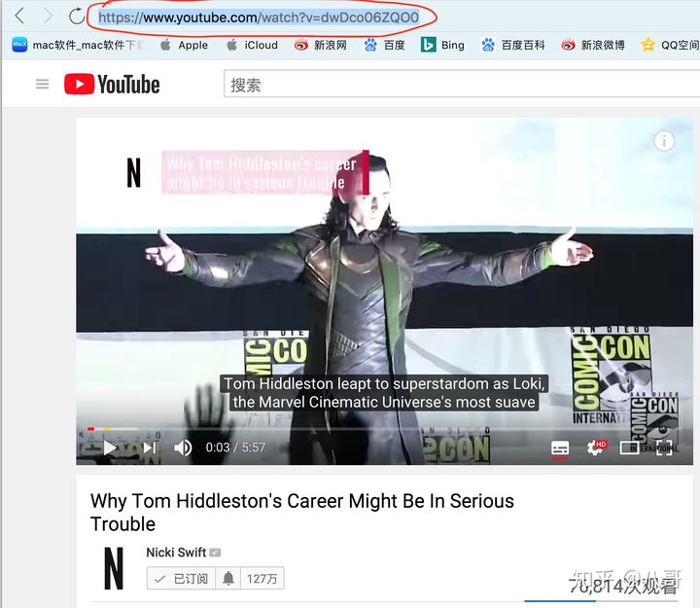Open the iCloud bookmark

click(x=252, y=45)
